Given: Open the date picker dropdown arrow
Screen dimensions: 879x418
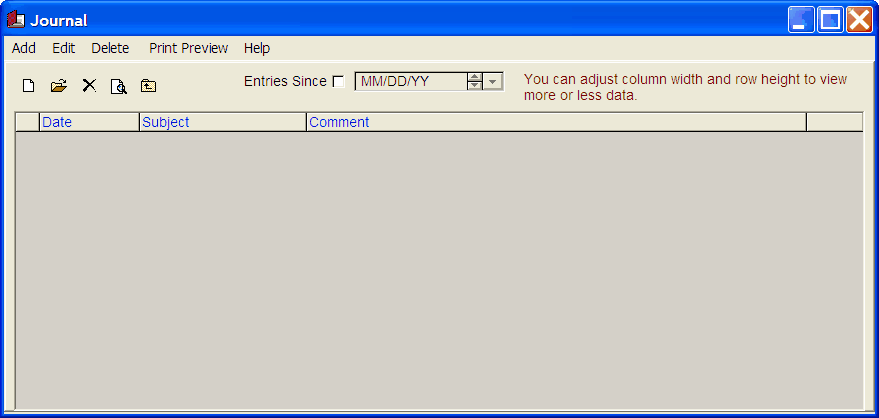Looking at the screenshot, I should click(492, 82).
